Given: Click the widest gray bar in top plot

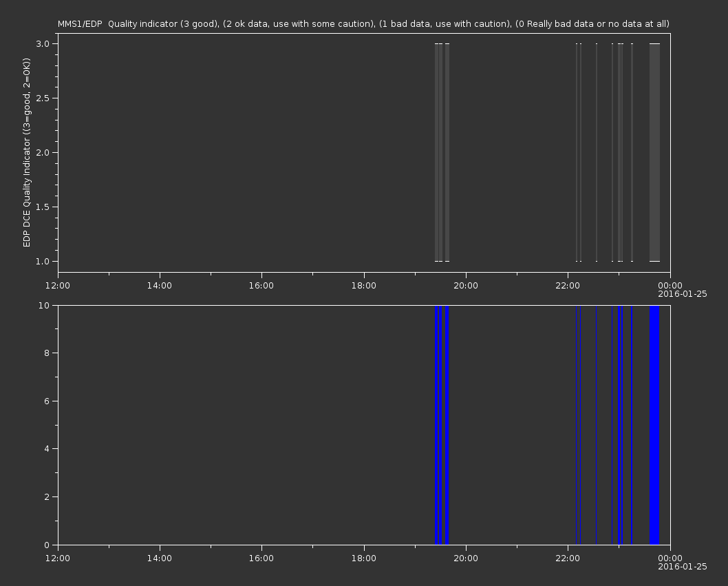Looking at the screenshot, I should 654,152.
